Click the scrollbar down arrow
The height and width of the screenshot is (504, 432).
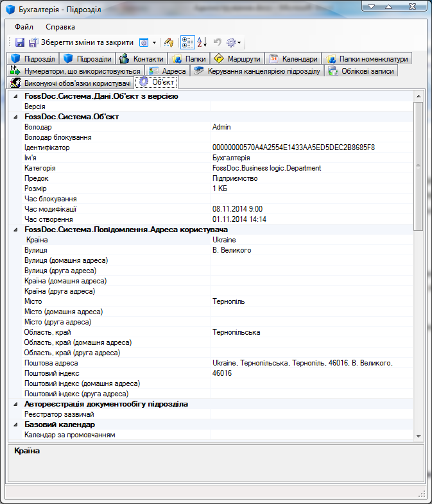418,436
